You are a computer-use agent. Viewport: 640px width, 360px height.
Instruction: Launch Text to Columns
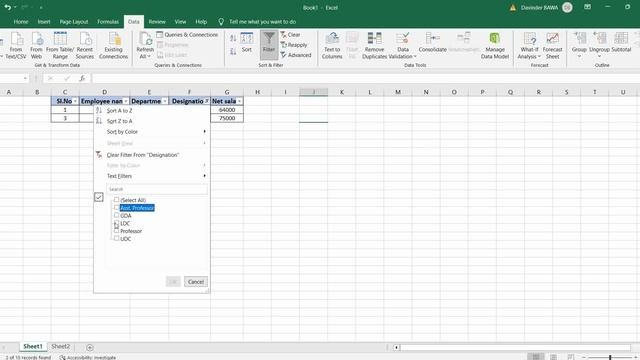coord(332,45)
